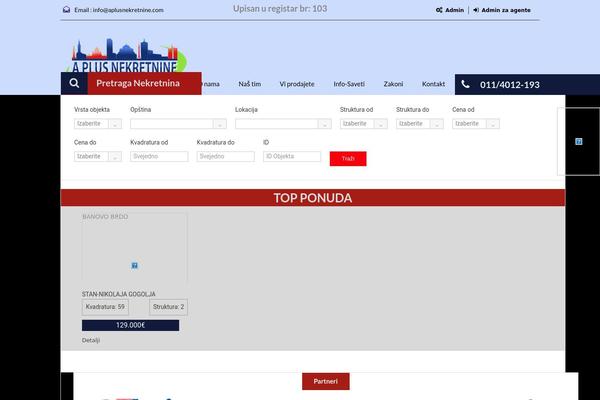Click the 129.000€ price bar

pos(130,325)
